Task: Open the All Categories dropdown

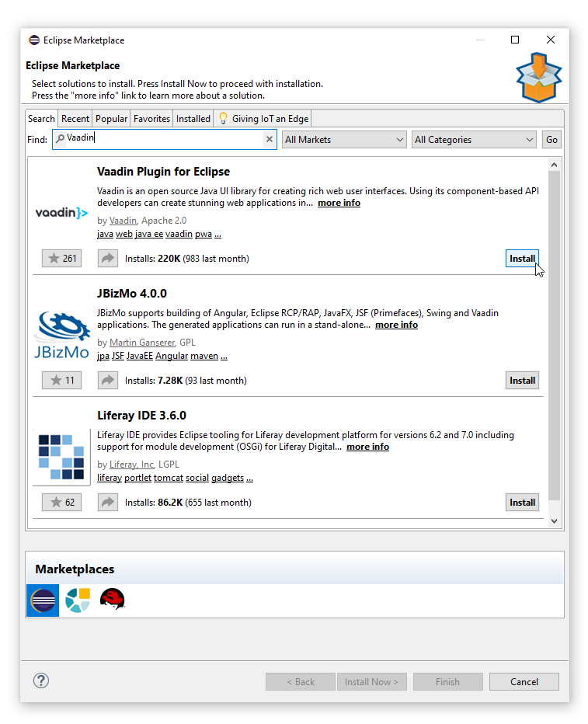Action: tap(474, 140)
